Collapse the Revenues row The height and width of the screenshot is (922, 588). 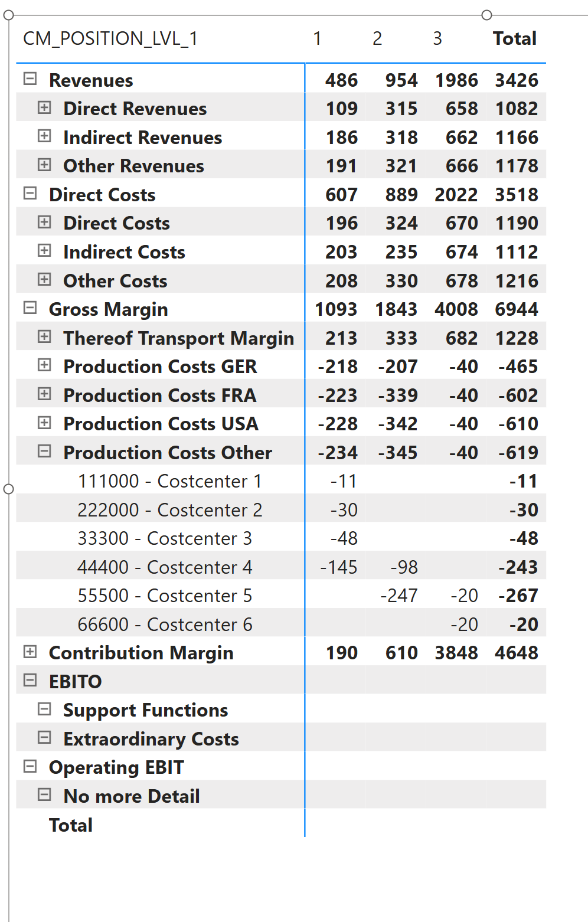30,79
